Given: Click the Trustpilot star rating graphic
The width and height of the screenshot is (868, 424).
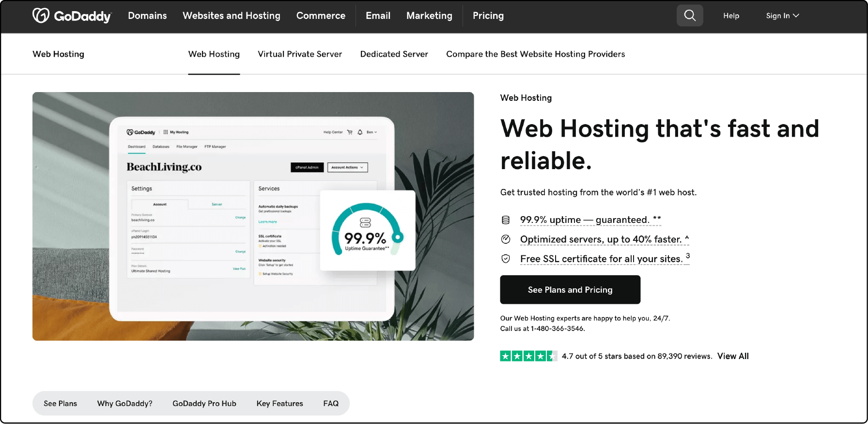Looking at the screenshot, I should click(528, 356).
